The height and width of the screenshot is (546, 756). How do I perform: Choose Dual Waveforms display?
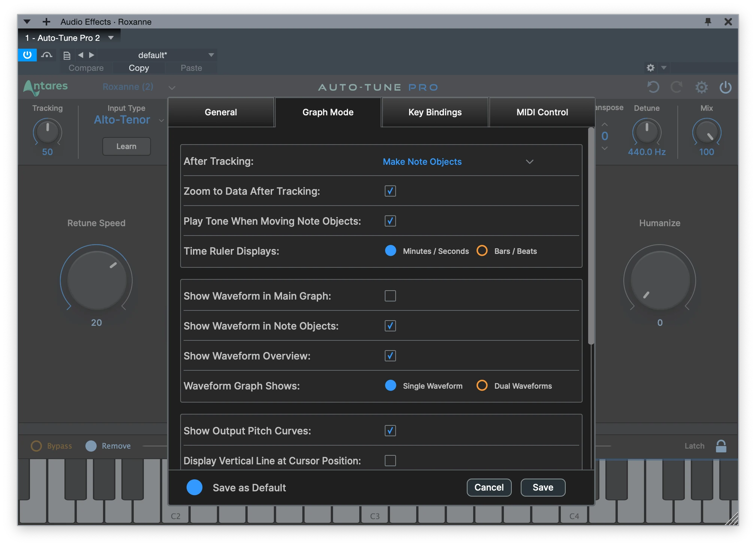coord(482,385)
